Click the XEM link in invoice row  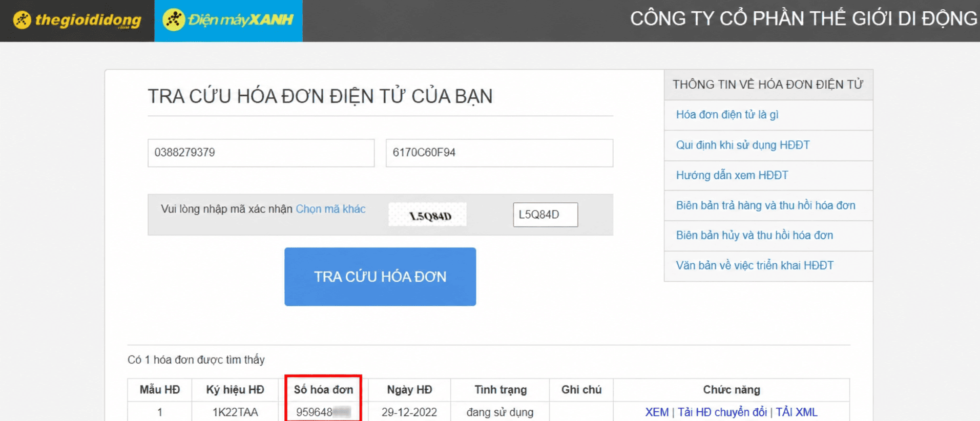(x=657, y=412)
